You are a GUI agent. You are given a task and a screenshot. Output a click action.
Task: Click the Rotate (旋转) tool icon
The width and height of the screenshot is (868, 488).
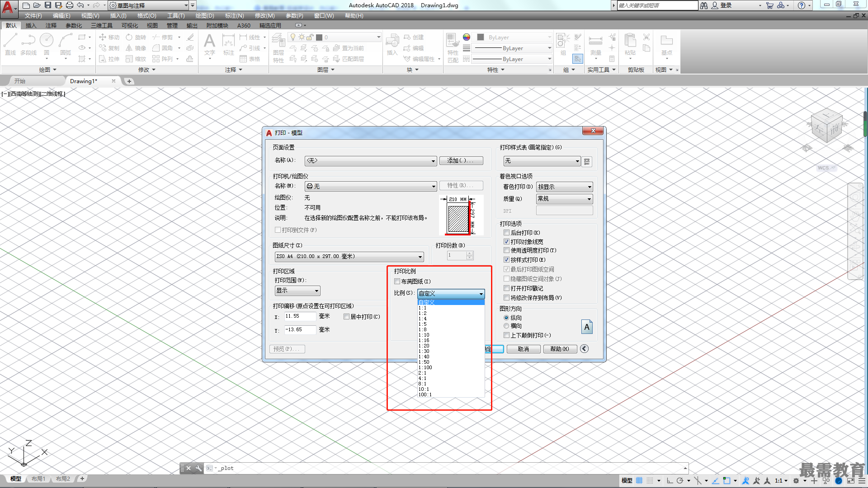[x=129, y=37]
